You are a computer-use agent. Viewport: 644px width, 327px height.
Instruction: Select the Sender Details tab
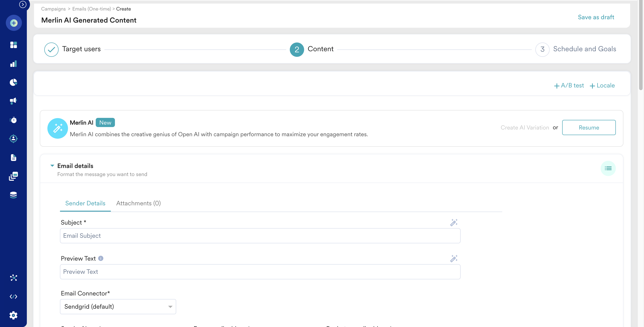pos(85,203)
